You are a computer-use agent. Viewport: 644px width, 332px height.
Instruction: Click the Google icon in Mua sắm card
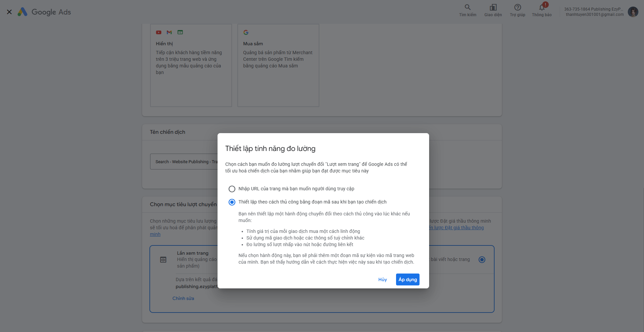246,32
